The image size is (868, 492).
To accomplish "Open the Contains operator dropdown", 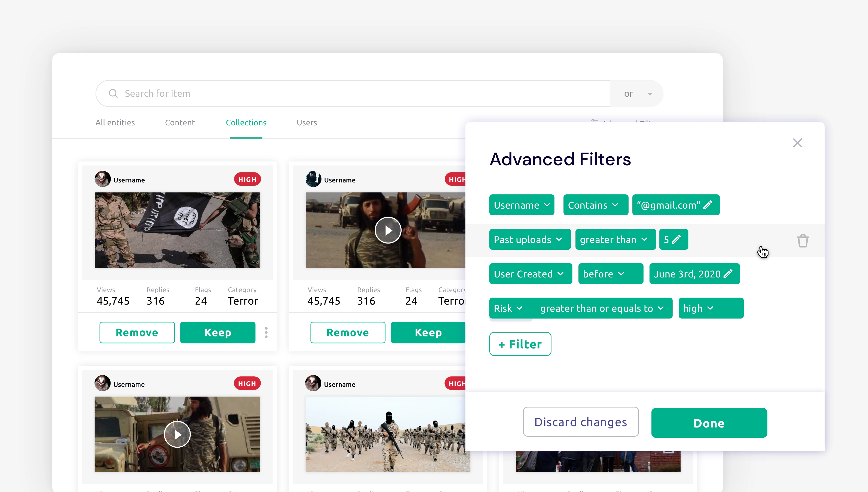I will coord(595,205).
